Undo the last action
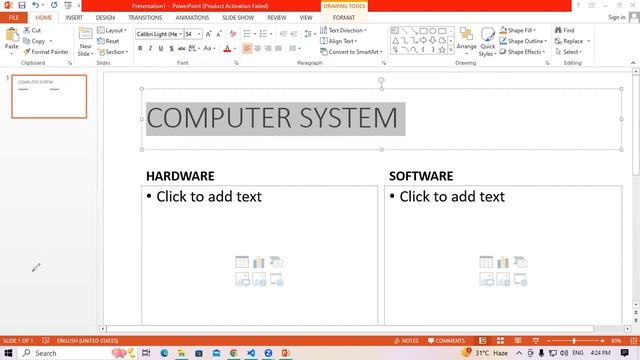 [36, 5]
